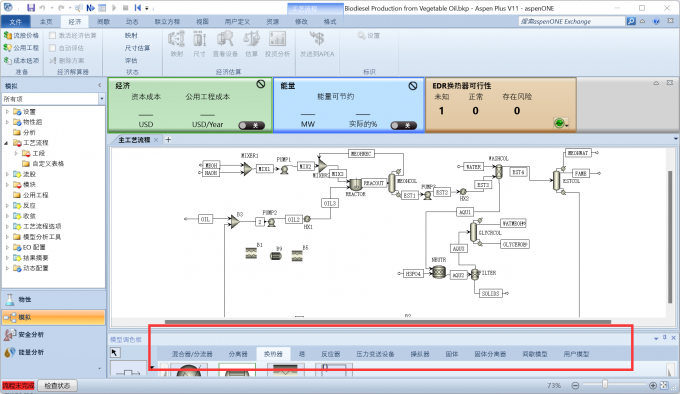This screenshot has width=680, height=394.
Task: Click the large Map (映射) ribbon icon
Action: [177, 44]
